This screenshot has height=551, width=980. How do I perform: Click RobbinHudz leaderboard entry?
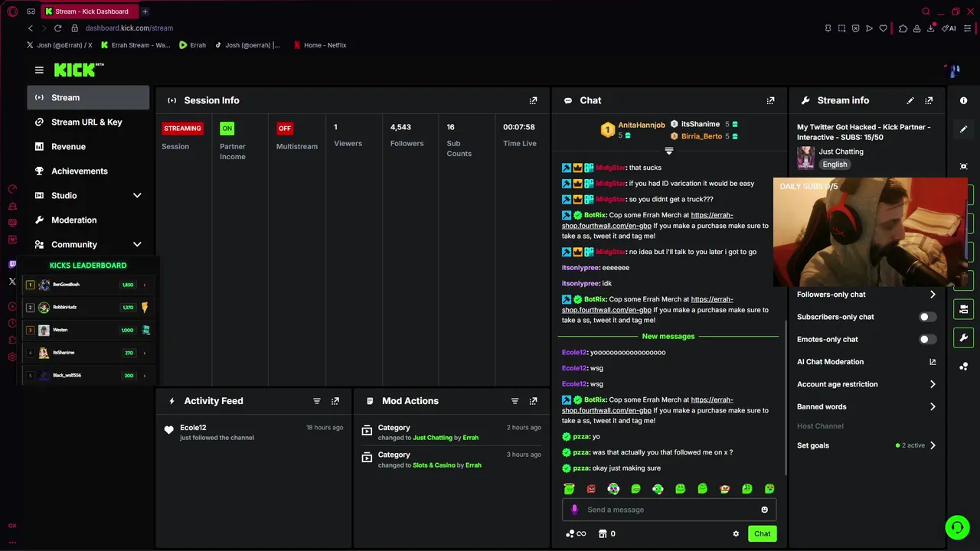click(x=88, y=307)
